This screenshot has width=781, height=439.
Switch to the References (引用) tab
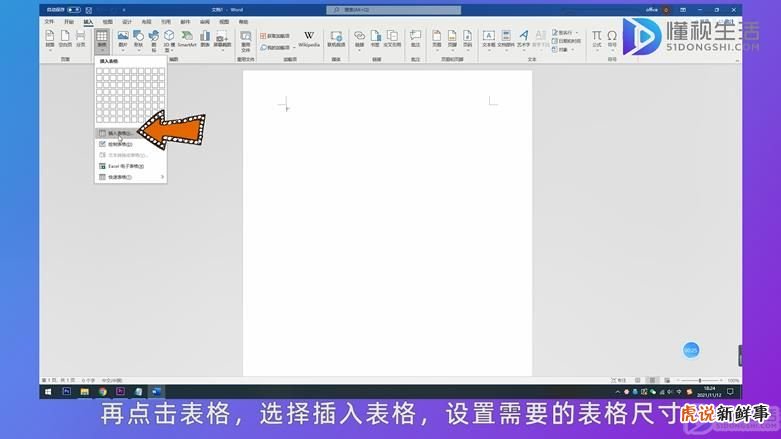[166, 22]
